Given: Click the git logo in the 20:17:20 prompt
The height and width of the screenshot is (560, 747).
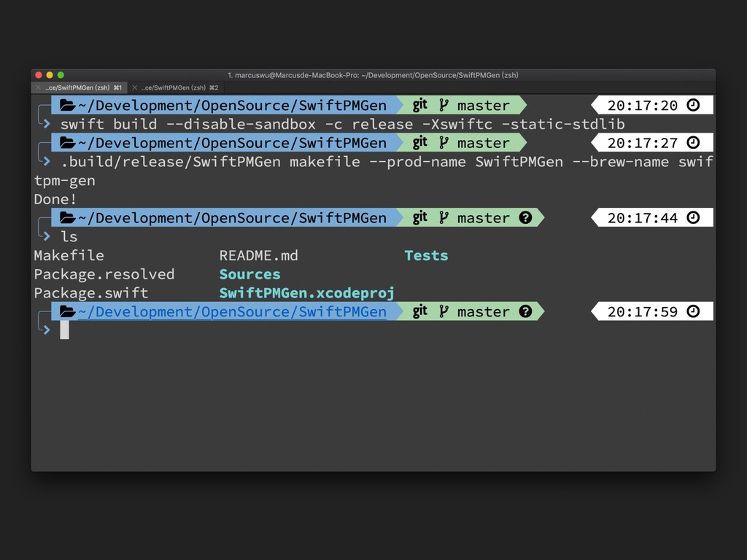Looking at the screenshot, I should coord(419,105).
